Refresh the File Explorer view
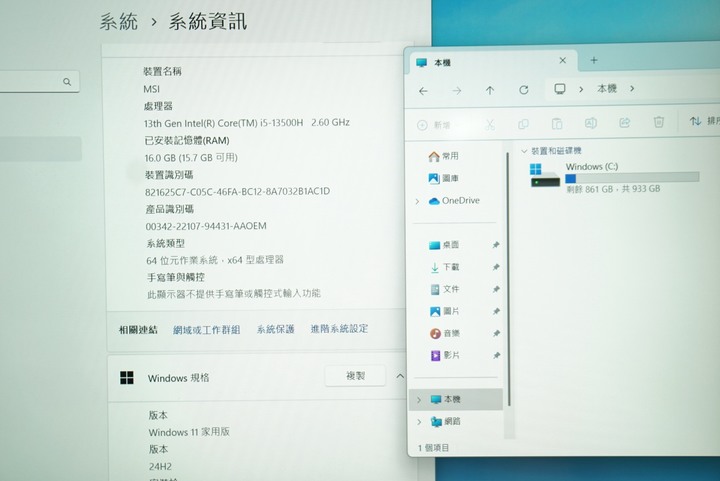The image size is (720, 481). coord(523,90)
